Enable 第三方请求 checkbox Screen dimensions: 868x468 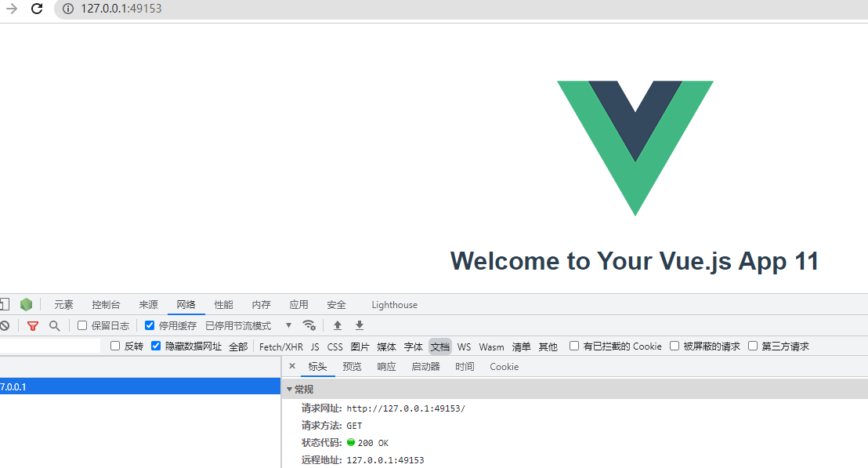click(753, 346)
